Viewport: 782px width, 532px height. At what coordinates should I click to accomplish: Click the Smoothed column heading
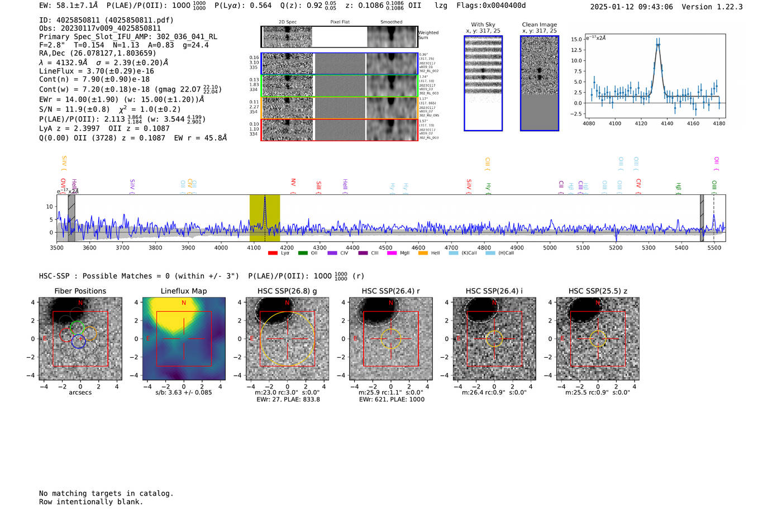[x=392, y=22]
